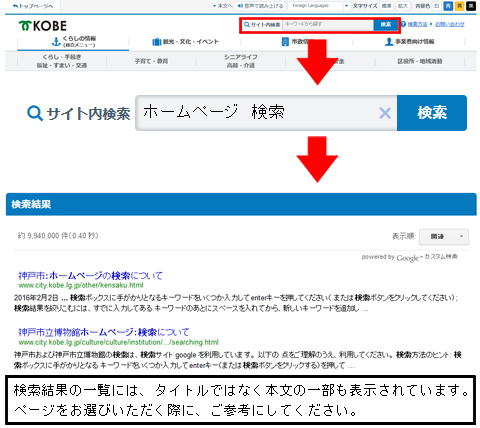Open the 検索方法 help link
The height and width of the screenshot is (428, 480).
[x=417, y=24]
